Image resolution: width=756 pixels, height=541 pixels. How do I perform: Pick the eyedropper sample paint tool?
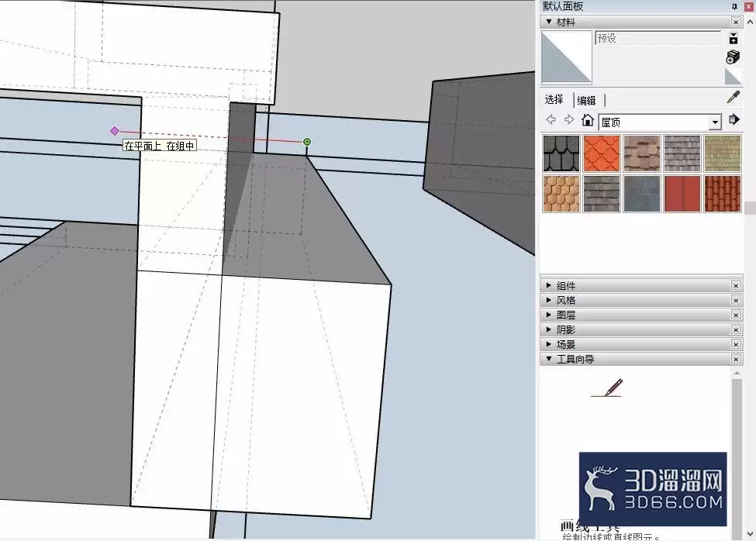point(733,98)
